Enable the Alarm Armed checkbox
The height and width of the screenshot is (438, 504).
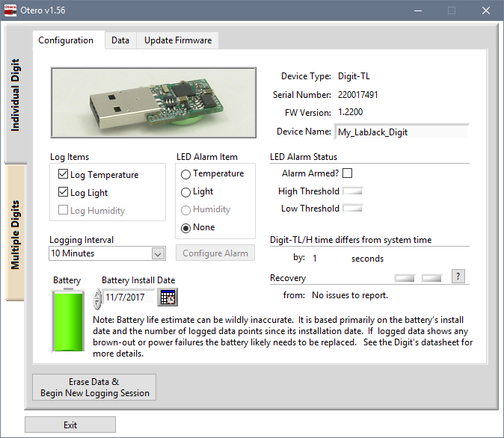pos(347,173)
